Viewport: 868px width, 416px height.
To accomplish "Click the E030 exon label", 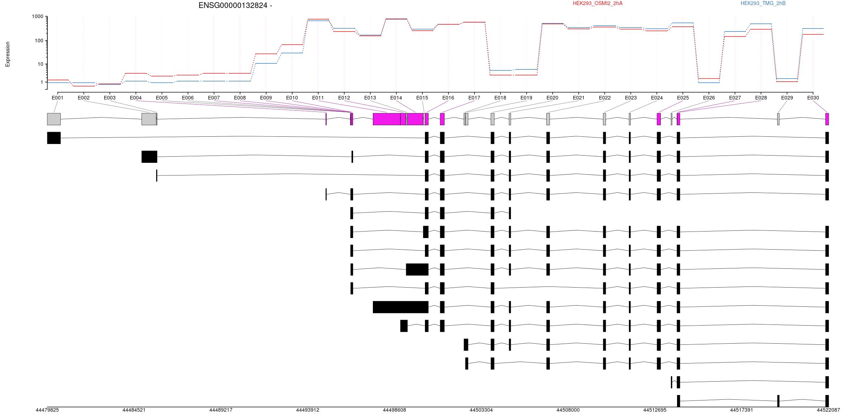I will point(813,98).
